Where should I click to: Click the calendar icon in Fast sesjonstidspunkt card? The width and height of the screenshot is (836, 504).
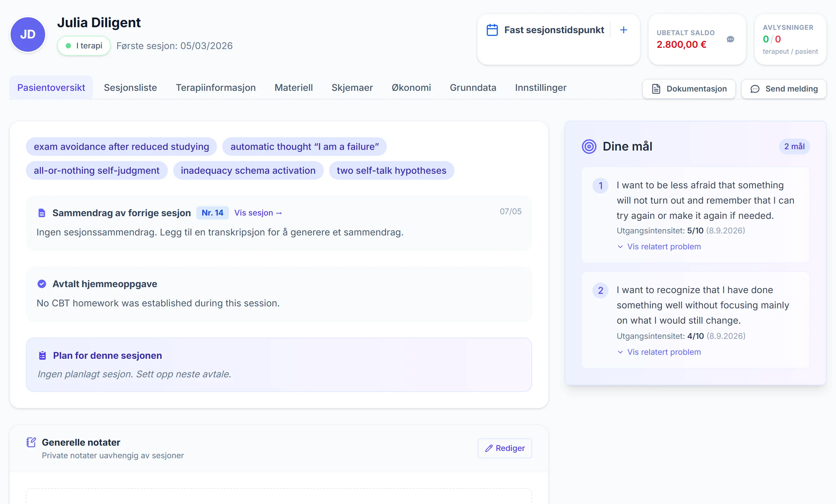coord(492,30)
